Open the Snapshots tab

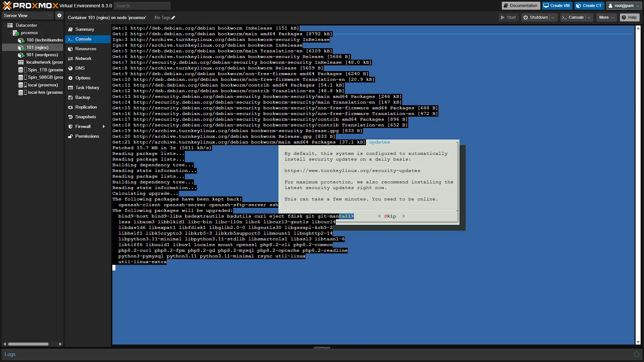(x=88, y=117)
